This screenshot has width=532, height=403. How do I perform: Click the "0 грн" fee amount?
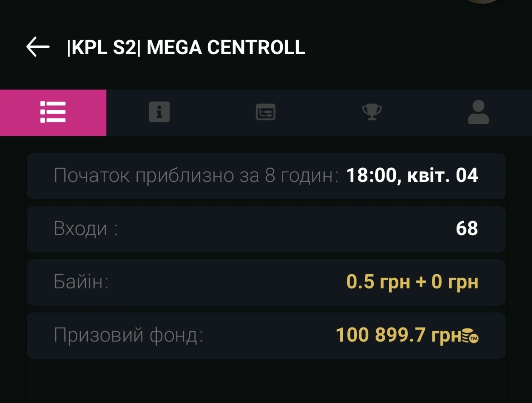coord(454,282)
